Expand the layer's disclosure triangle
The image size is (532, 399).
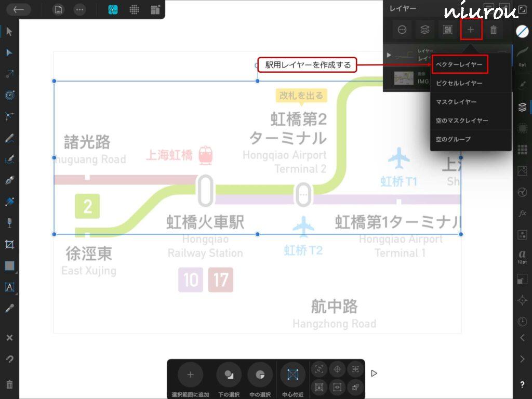pos(389,55)
